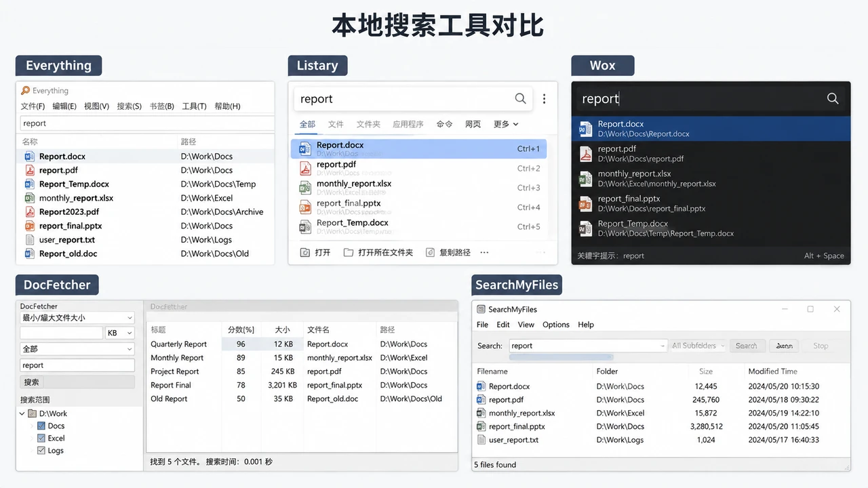This screenshot has width=868, height=488.
Task: Expand the Excel tree node in DocFetcher
Action: coord(31,439)
